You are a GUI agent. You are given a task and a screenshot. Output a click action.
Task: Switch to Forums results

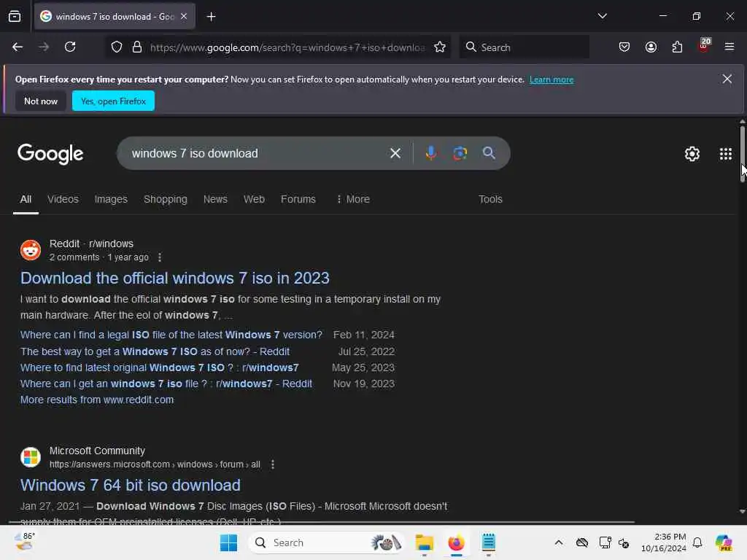298,199
